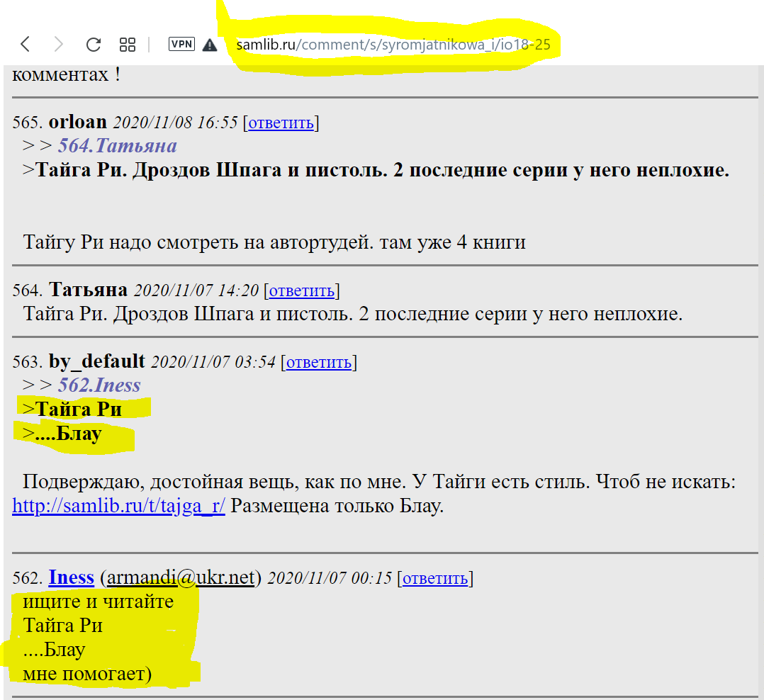This screenshot has width=764, height=700.
Task: Open the Speed Dial grid icon
Action: click(128, 45)
